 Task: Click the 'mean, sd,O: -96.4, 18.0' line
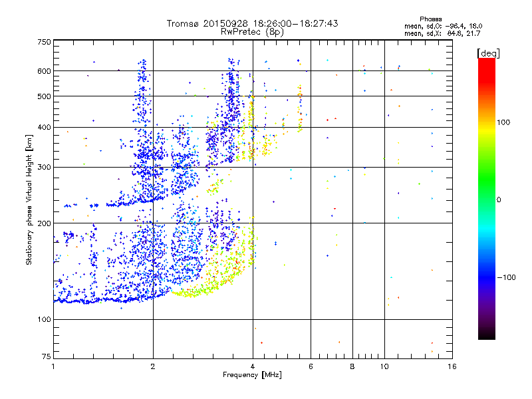coord(443,26)
